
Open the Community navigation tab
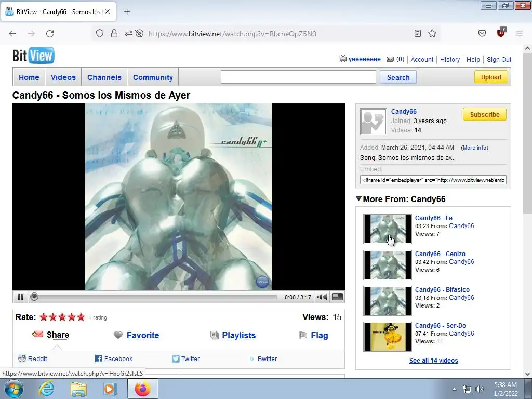[x=153, y=77]
